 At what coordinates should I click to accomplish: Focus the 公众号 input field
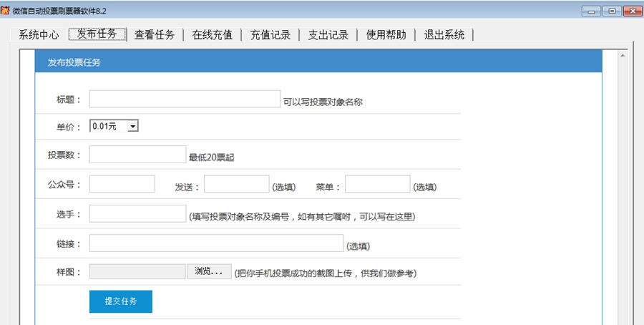(122, 184)
